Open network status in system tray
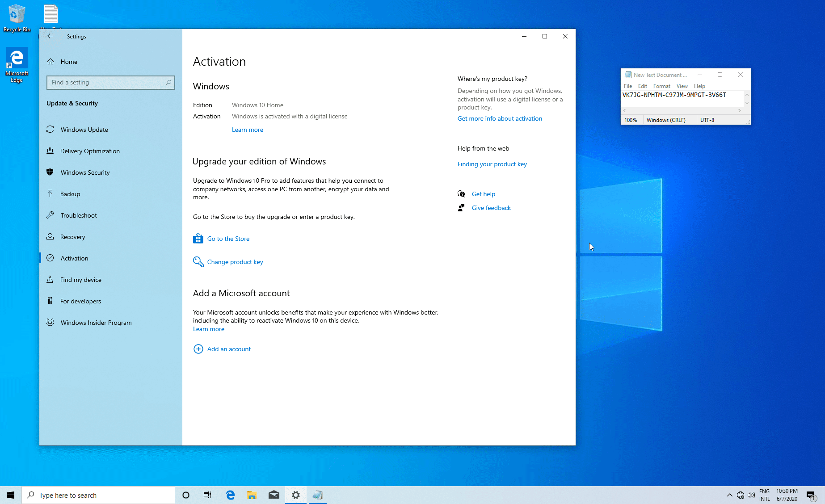Screen dimensions: 825x504 (x=741, y=495)
